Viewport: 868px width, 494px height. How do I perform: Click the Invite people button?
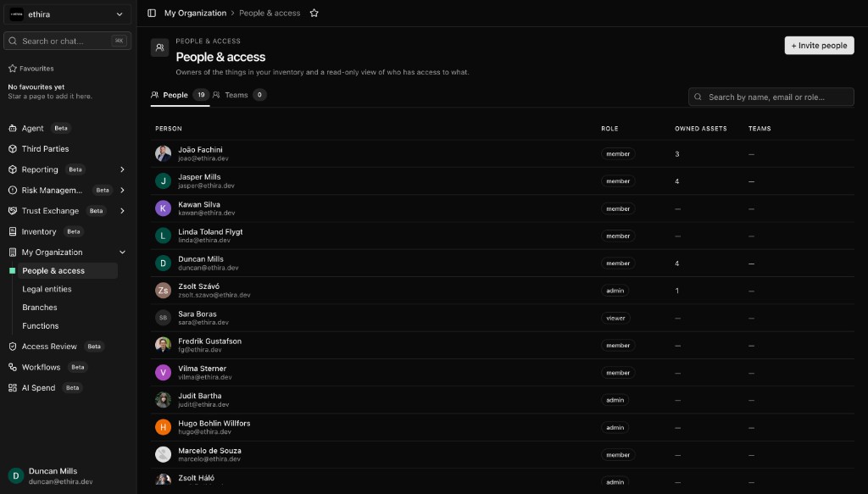819,46
